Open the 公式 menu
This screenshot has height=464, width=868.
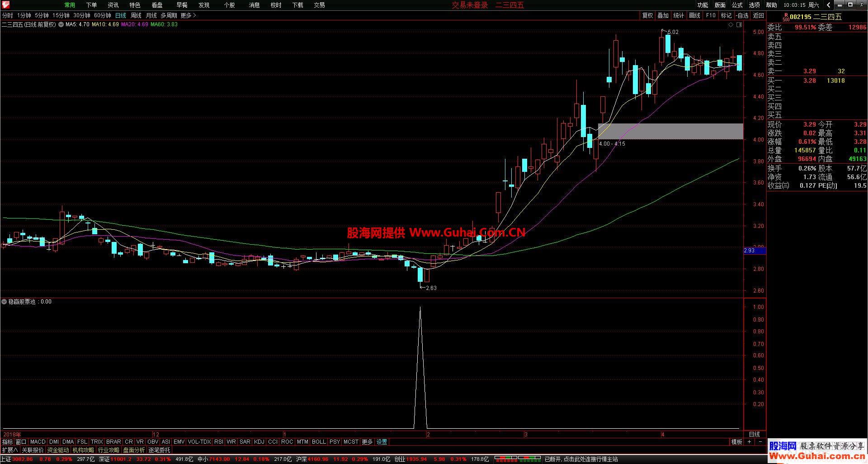point(737,5)
